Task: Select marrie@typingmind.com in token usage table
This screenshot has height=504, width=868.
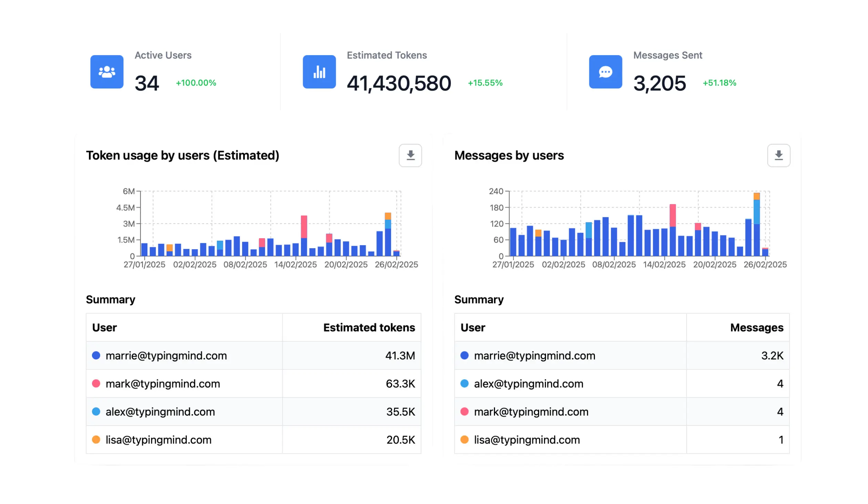Action: click(x=166, y=356)
